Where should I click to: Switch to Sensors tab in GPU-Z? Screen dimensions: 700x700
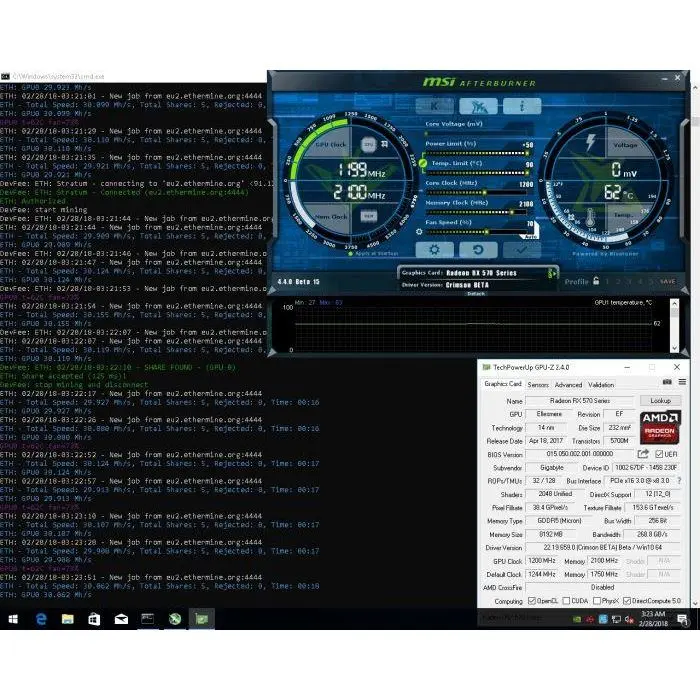[538, 385]
